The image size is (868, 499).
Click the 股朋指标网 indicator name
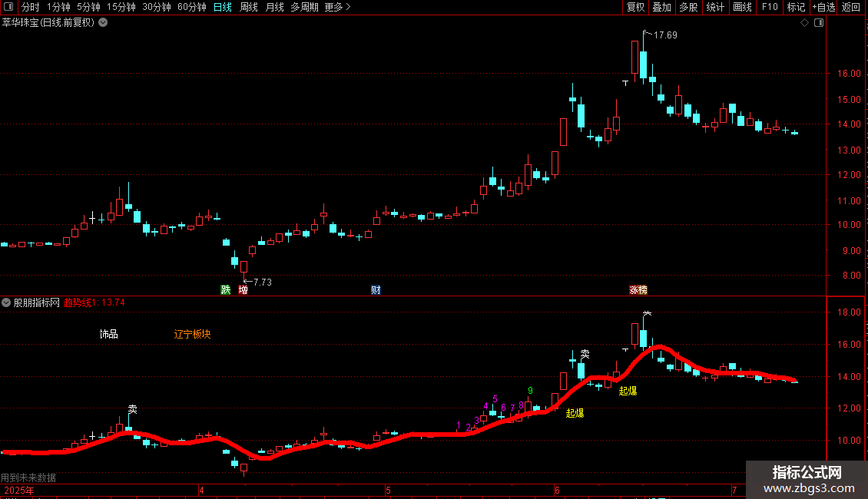[37, 302]
